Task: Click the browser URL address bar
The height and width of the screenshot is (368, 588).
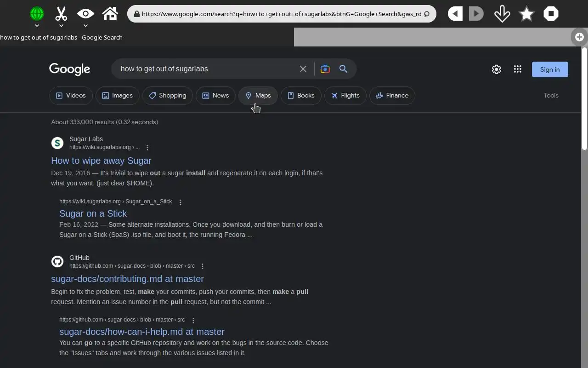Action: point(281,14)
